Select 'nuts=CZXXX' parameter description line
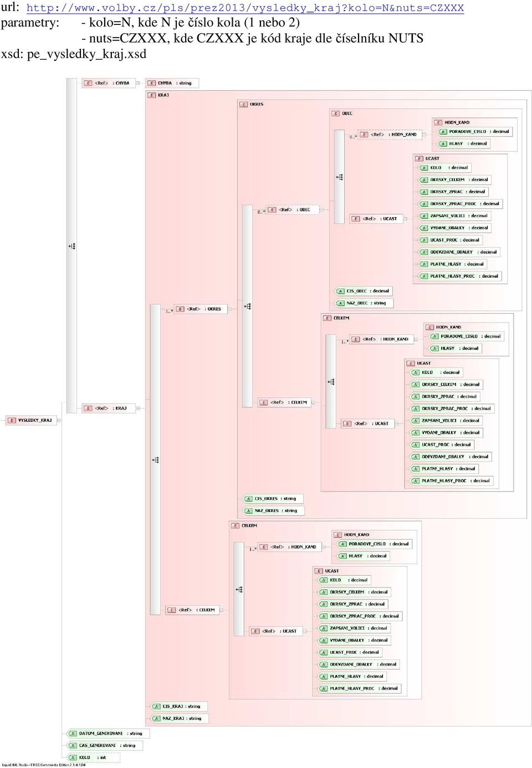This screenshot has width=532, height=768. 252,39
